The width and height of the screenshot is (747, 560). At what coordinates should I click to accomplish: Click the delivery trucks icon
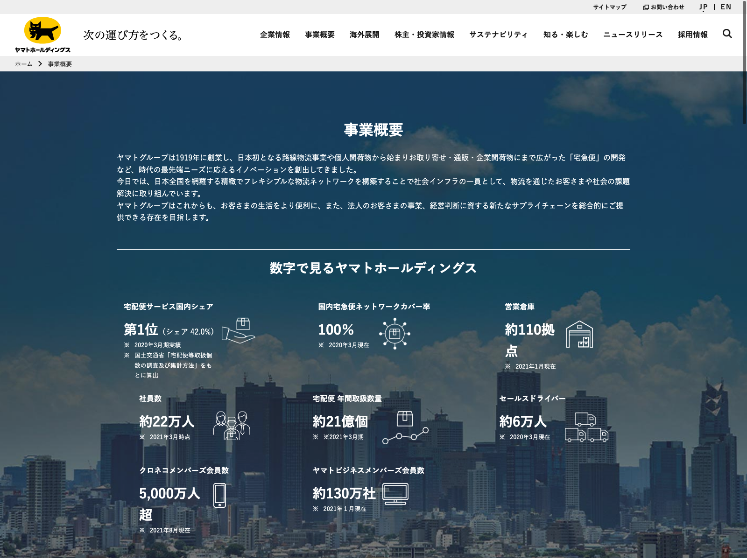click(586, 427)
